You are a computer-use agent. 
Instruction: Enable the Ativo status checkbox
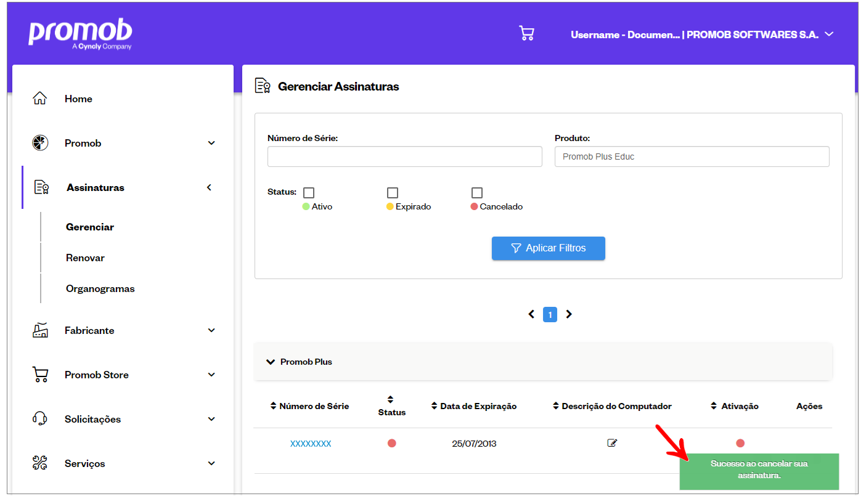pos(308,192)
